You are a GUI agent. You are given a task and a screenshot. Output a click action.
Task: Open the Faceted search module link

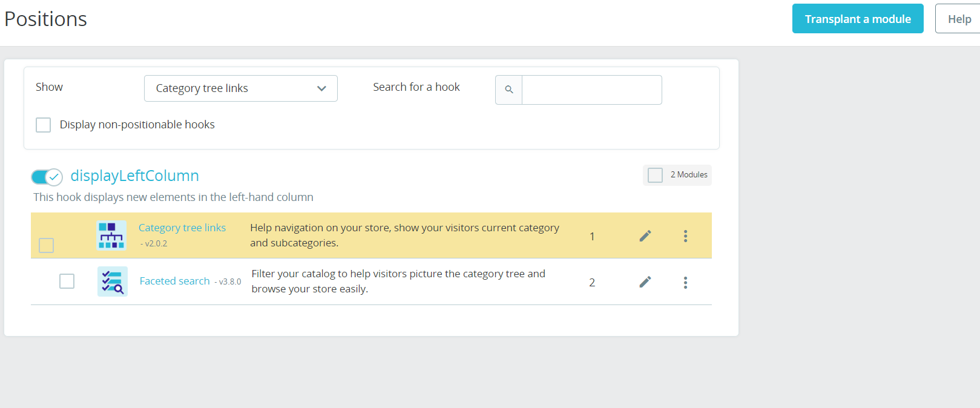175,281
